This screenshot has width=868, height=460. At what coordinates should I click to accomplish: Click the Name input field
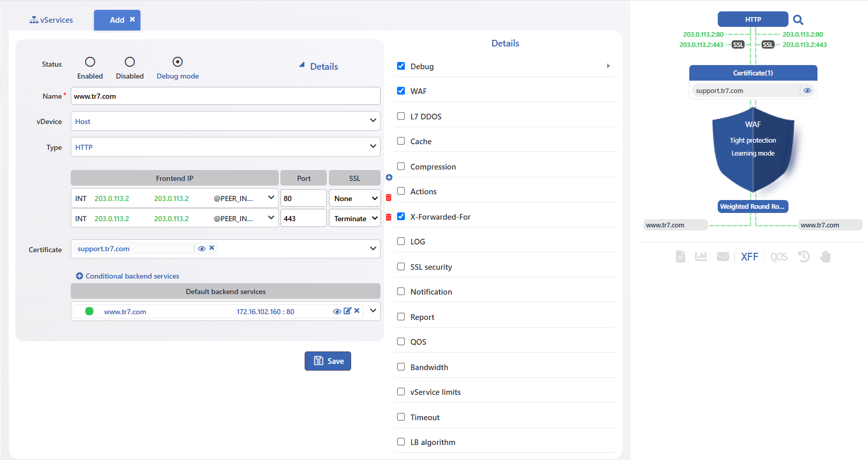[x=226, y=96]
